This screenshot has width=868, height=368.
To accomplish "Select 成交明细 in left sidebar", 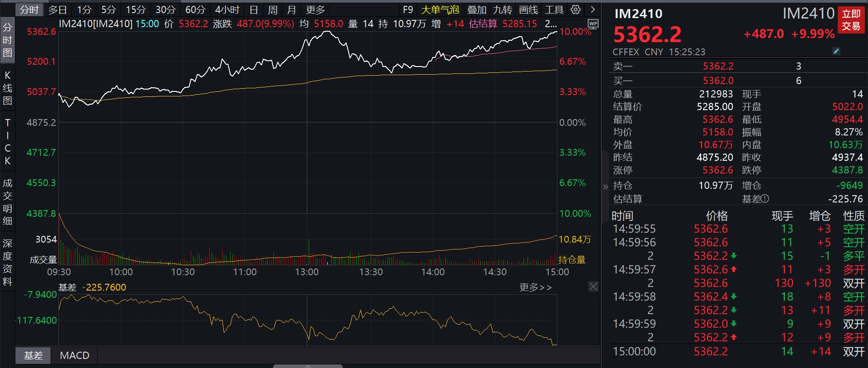I will coord(7,202).
